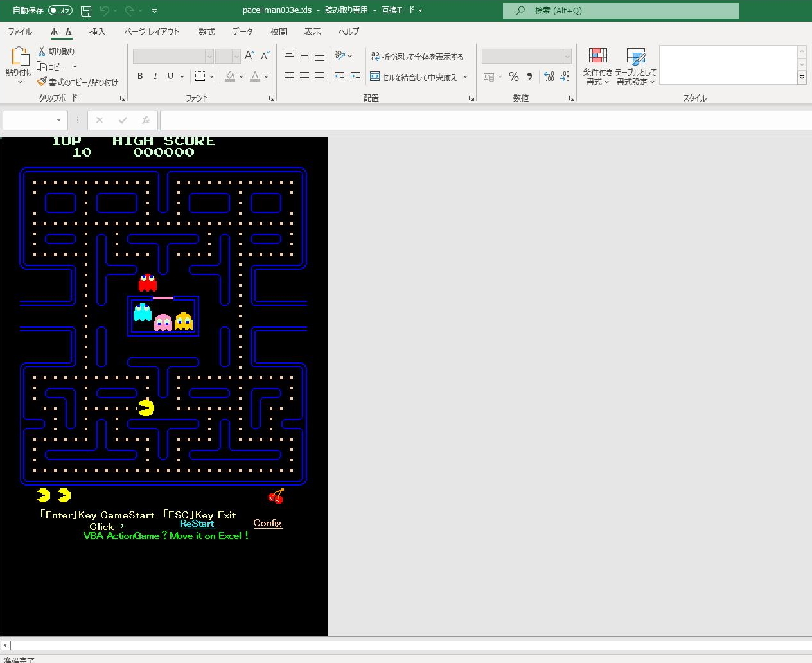Toggle Underline formatting

(170, 76)
